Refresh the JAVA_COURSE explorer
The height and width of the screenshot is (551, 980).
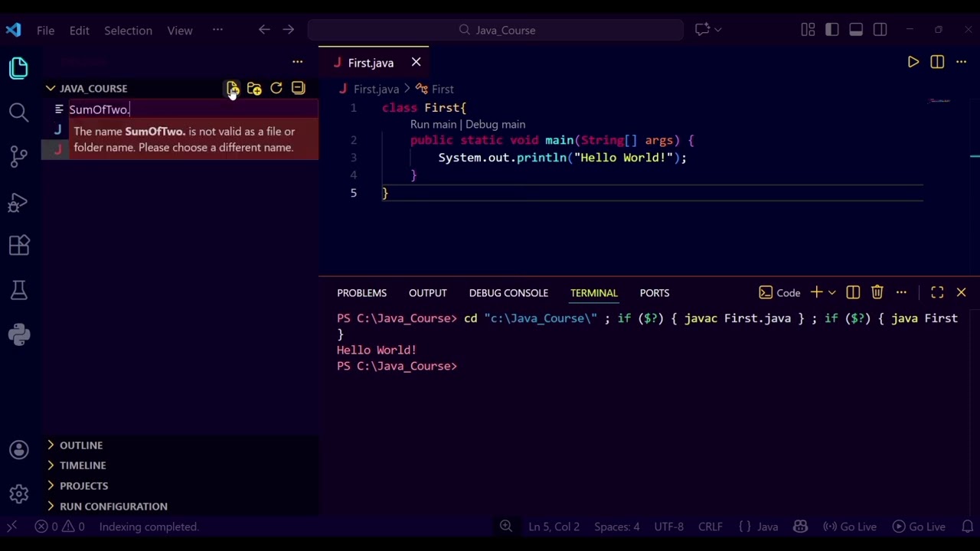pos(276,89)
